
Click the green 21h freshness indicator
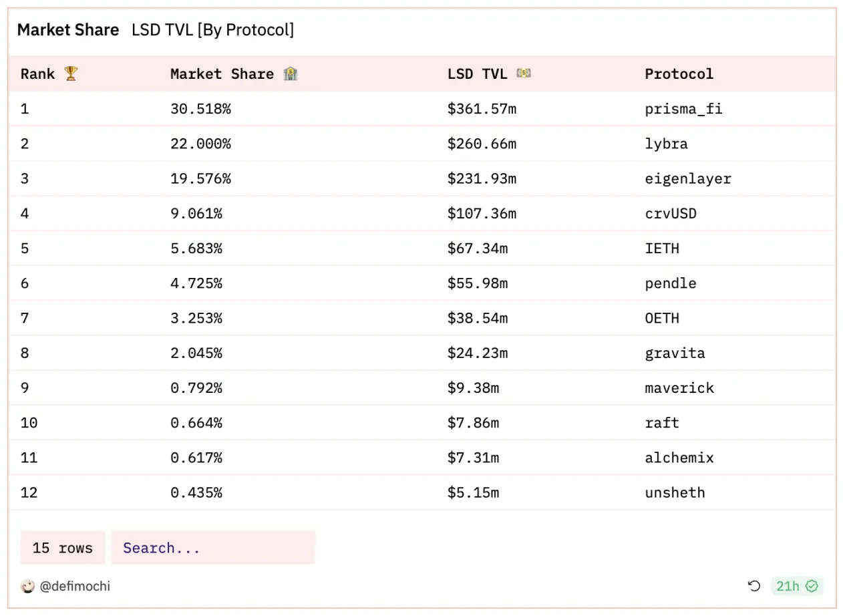797,586
